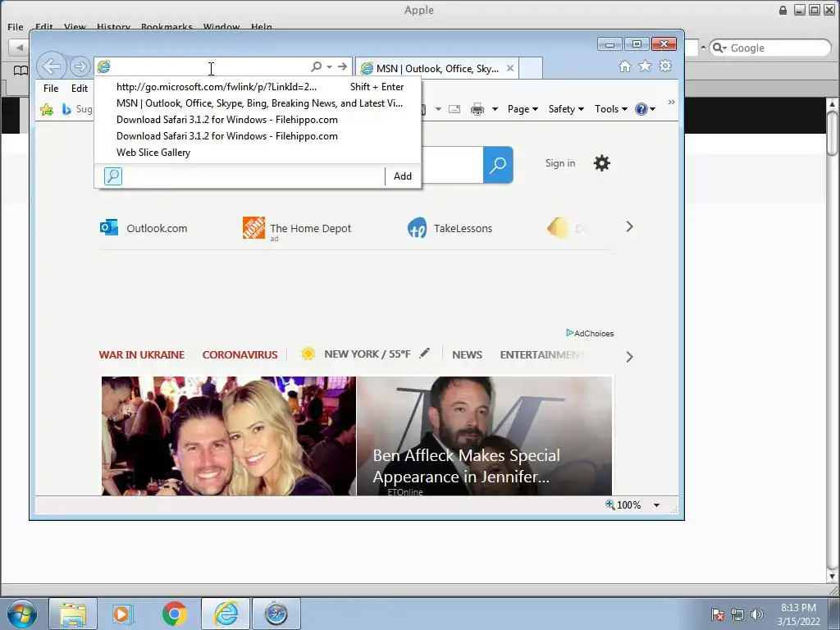Open Safari bookmarks book icon

21,71
